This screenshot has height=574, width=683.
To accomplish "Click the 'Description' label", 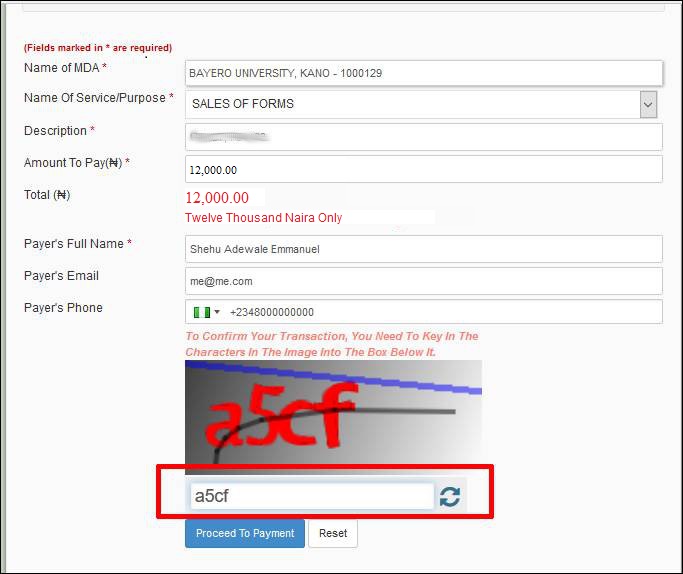I will click(59, 131).
